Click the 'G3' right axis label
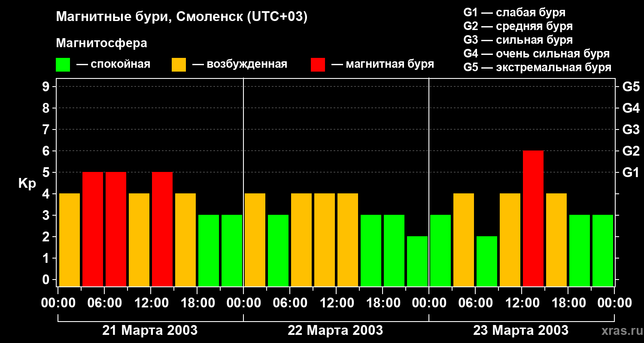The height and width of the screenshot is (343, 644). (x=631, y=129)
